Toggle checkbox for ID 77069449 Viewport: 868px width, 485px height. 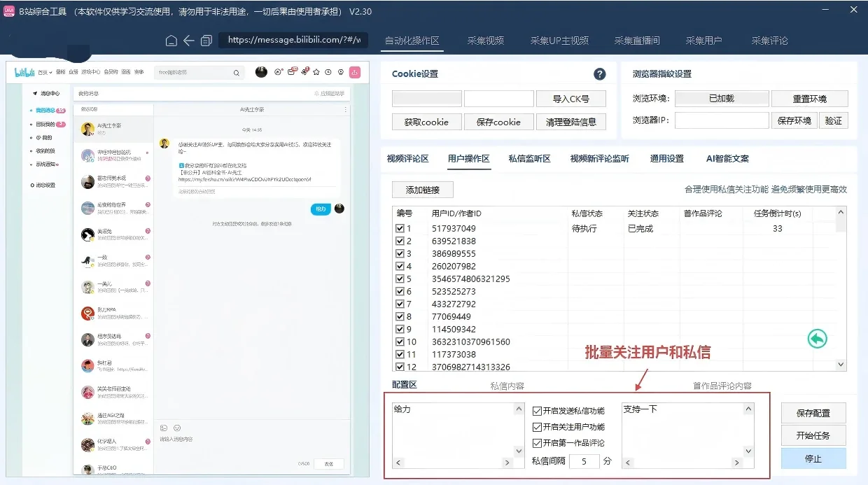click(x=400, y=317)
